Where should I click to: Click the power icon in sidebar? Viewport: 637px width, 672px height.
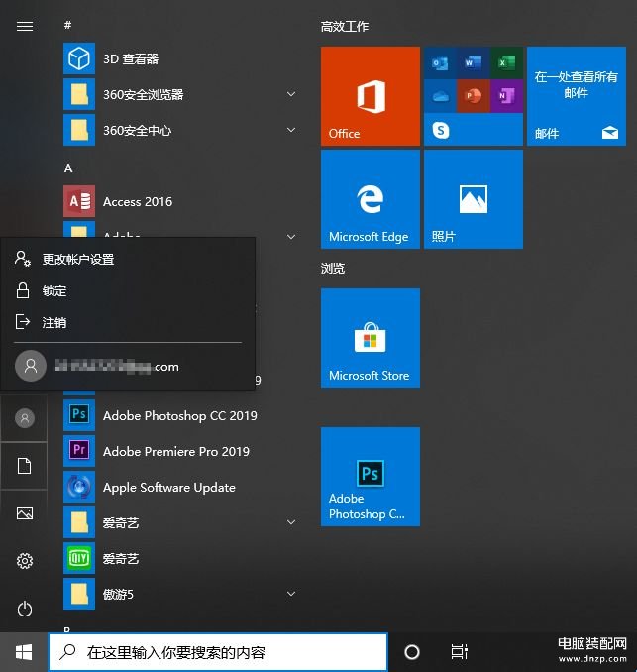25,609
